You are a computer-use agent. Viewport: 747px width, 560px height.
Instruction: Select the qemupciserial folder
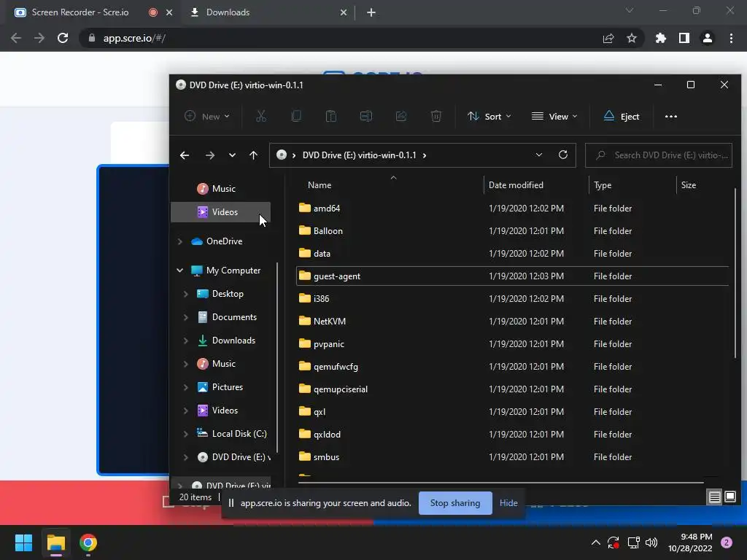point(512,389)
